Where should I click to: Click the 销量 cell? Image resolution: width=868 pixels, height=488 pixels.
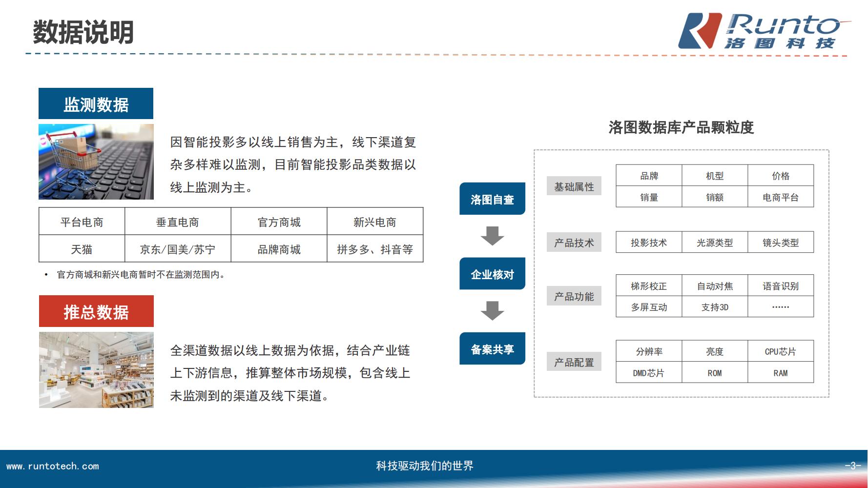(649, 197)
